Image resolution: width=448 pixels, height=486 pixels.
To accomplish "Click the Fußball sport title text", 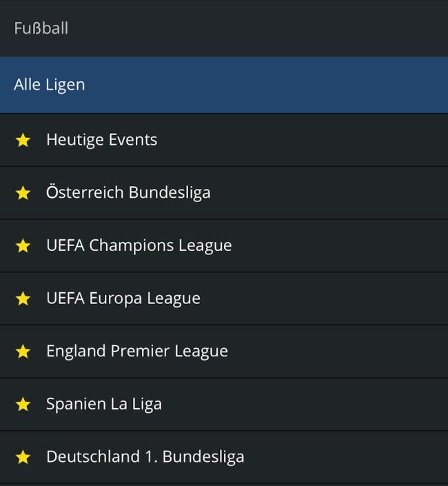I will pos(41,28).
